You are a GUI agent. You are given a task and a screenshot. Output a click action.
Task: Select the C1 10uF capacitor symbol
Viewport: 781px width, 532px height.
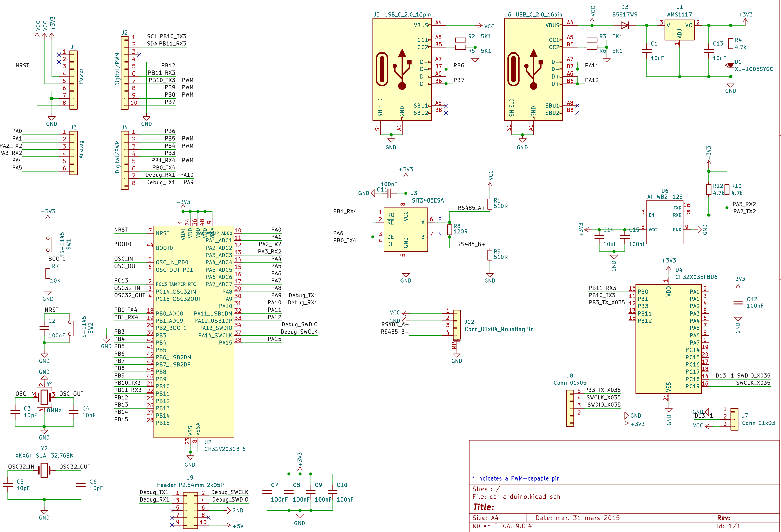tap(646, 51)
